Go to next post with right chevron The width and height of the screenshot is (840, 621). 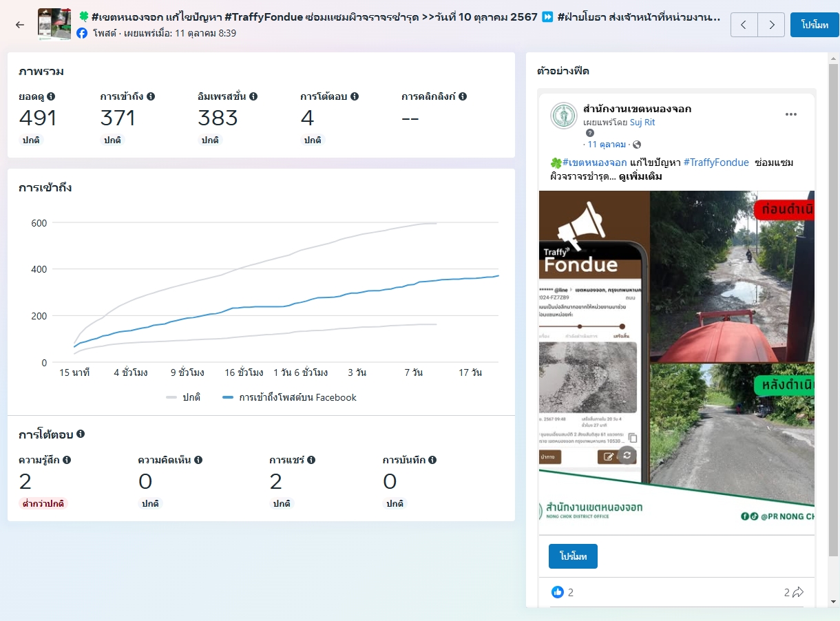click(771, 25)
